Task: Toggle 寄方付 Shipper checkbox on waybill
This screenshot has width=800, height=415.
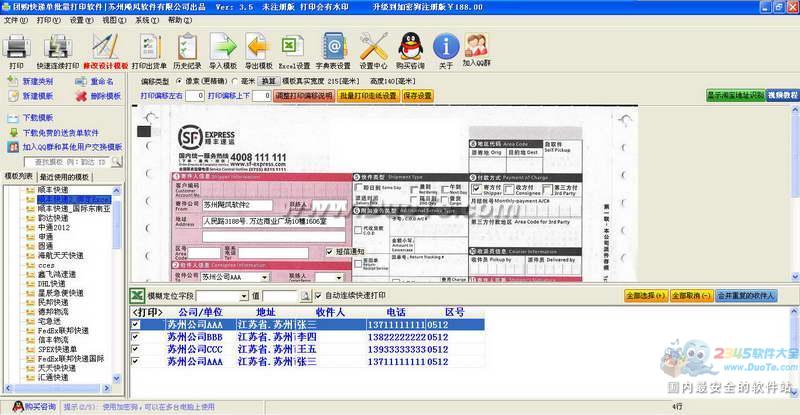Action: click(477, 189)
